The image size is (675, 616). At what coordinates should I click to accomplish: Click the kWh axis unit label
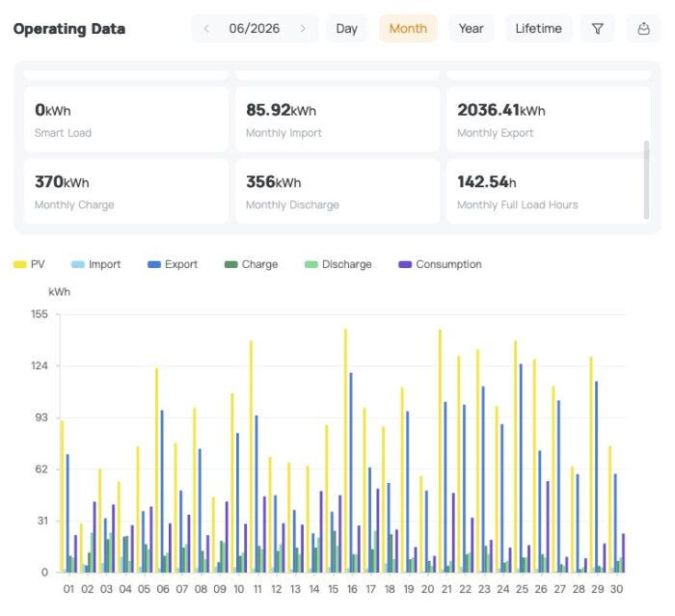(x=60, y=292)
